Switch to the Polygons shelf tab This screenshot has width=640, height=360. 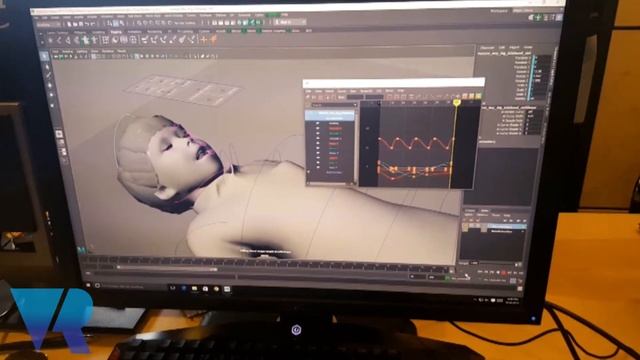click(80, 32)
